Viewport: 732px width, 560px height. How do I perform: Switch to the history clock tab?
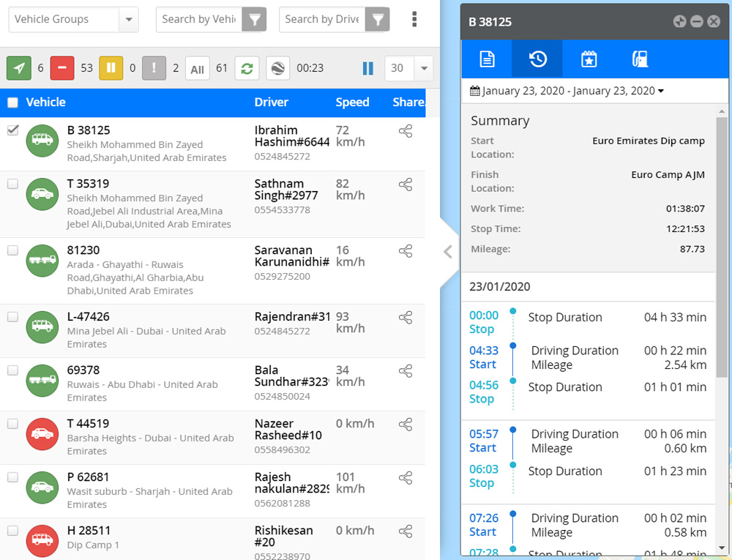pyautogui.click(x=537, y=59)
